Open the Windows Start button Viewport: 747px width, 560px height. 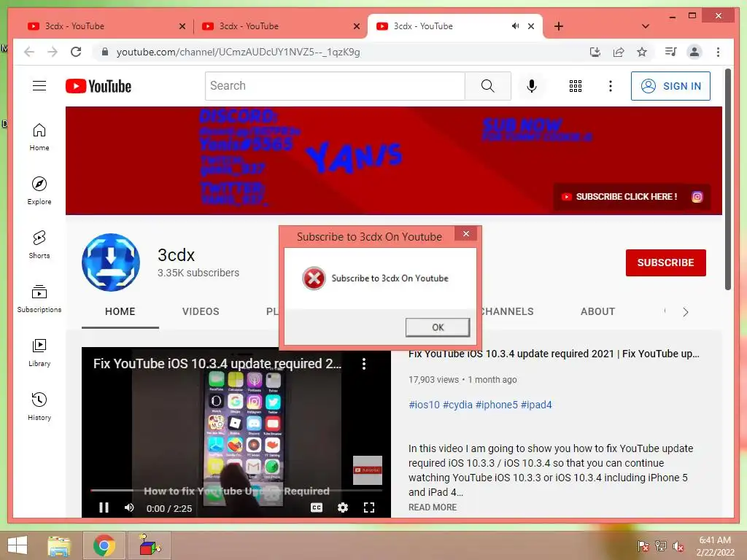pos(18,545)
